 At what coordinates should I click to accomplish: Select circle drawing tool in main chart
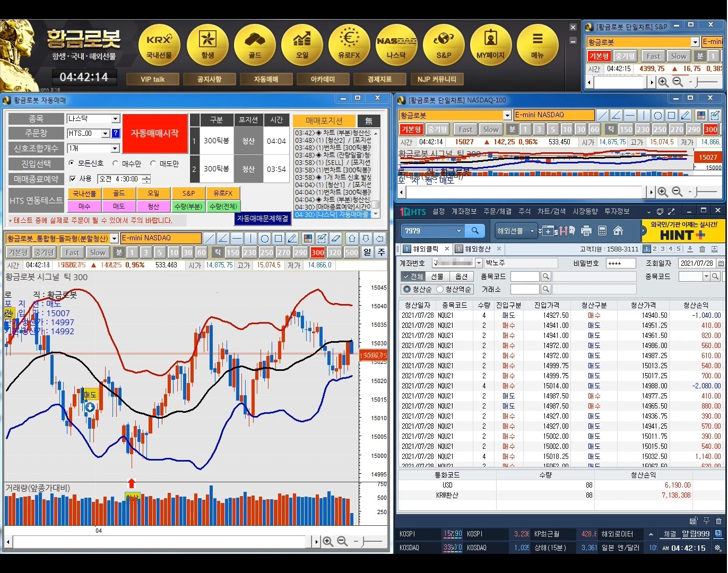pyautogui.click(x=265, y=238)
